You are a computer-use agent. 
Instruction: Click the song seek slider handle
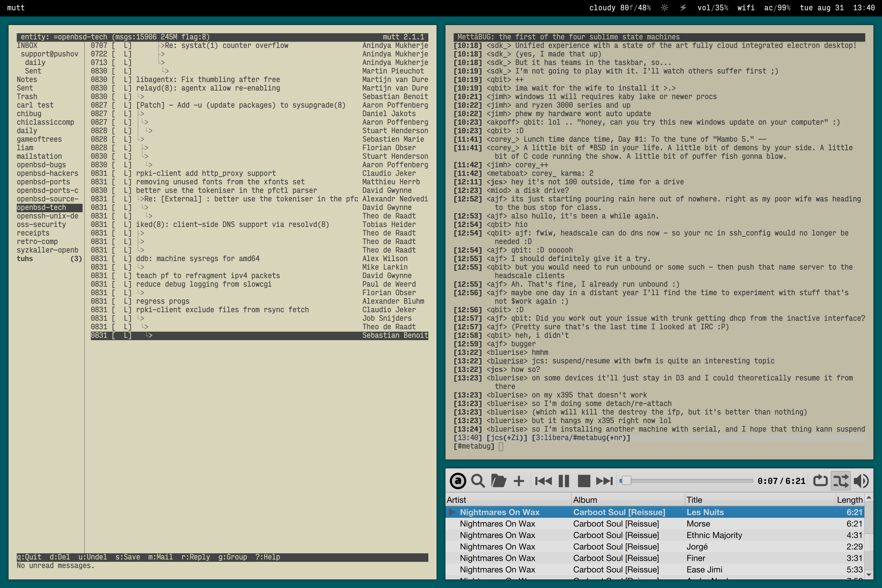(626, 481)
